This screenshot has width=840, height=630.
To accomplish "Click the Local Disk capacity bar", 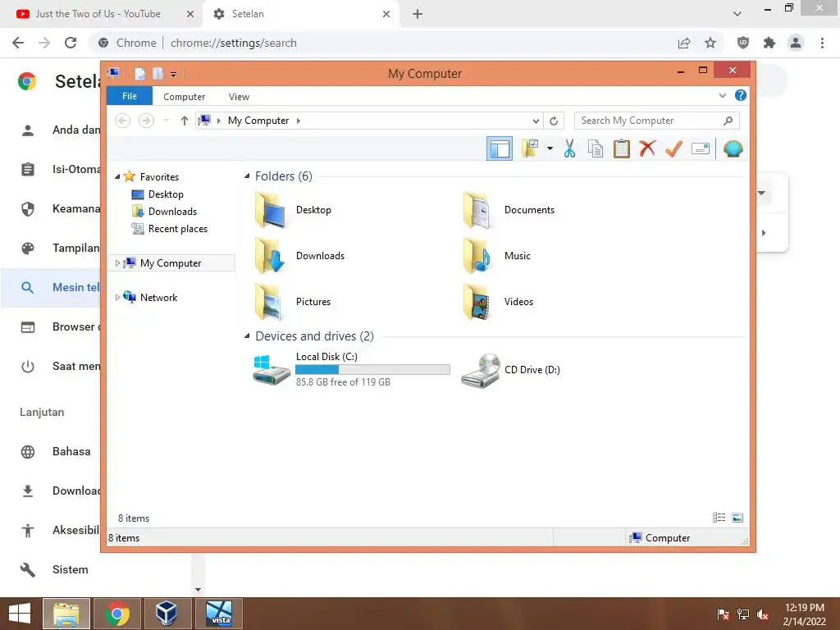I will click(372, 370).
